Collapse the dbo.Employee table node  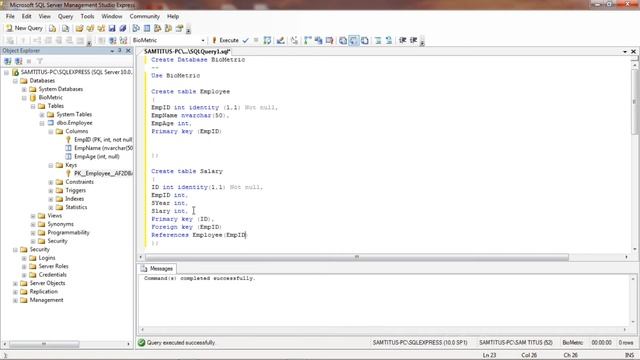tap(42, 123)
